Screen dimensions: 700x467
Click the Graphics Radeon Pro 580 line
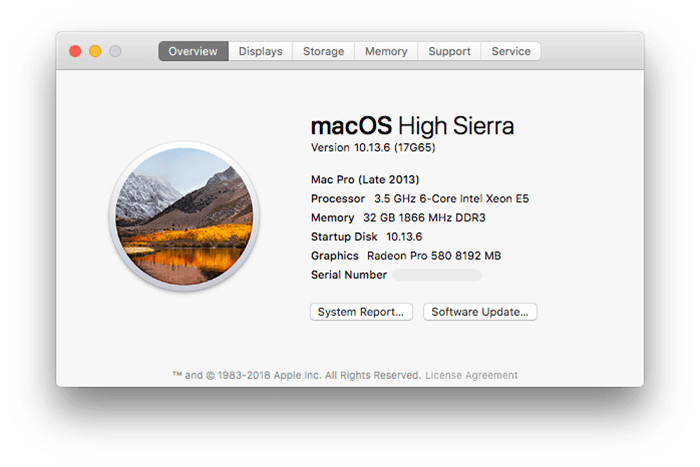click(406, 256)
